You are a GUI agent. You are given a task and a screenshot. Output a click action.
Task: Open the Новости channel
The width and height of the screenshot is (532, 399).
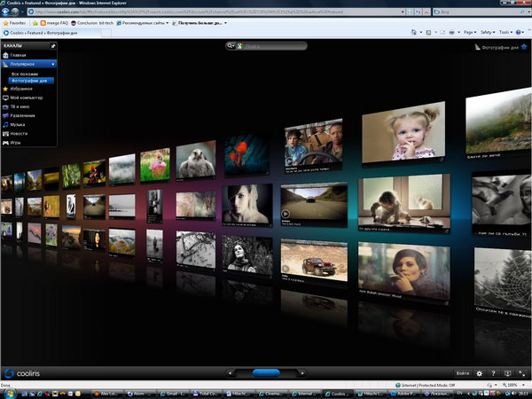pyautogui.click(x=20, y=133)
